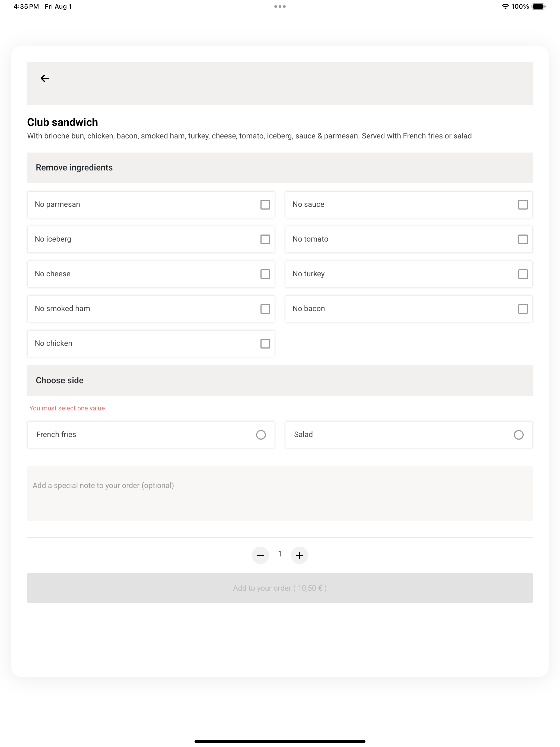This screenshot has height=747, width=560.
Task: Check the No sauce checkbox
Action: pyautogui.click(x=523, y=205)
